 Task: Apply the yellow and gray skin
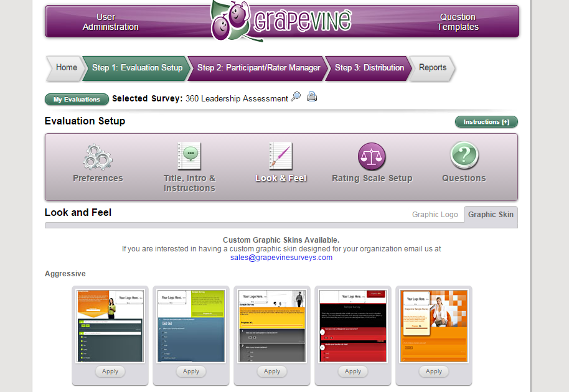pos(272,371)
